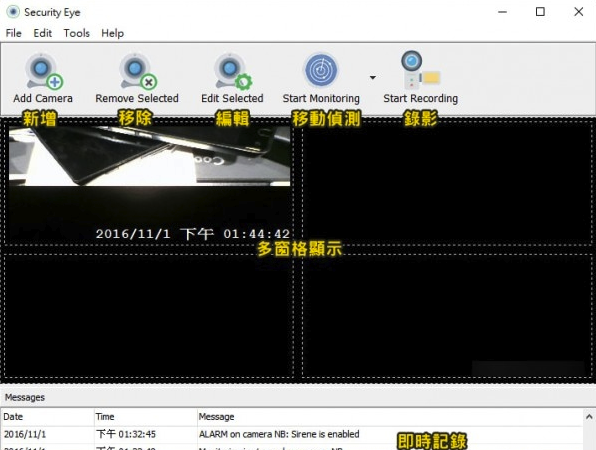The width and height of the screenshot is (596, 450).
Task: Open the File menu
Action: click(14, 33)
